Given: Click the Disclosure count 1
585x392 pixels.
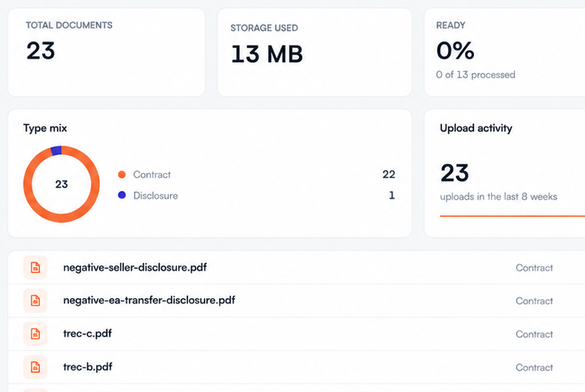Looking at the screenshot, I should click(392, 195).
